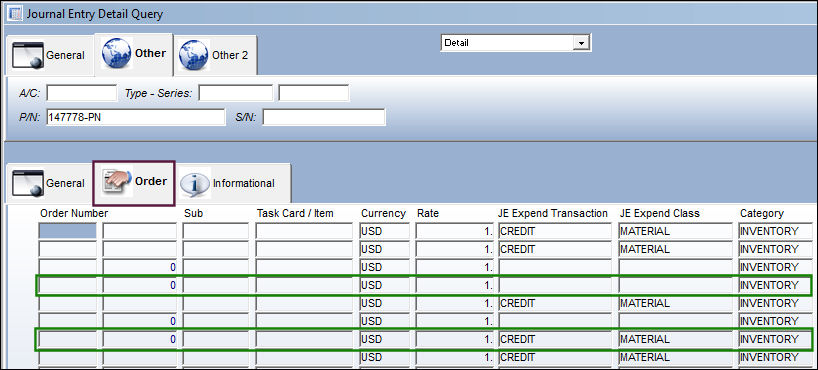Select the Order tab
The width and height of the screenshot is (818, 370).
tap(134, 182)
